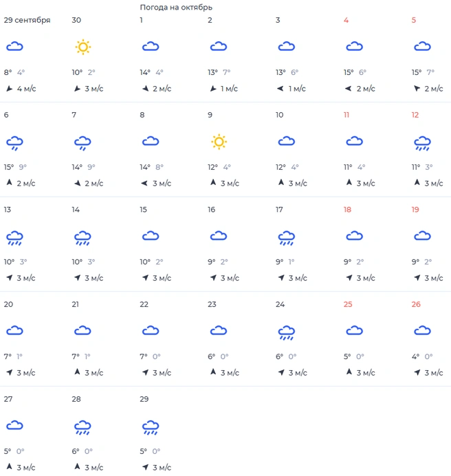451x476 pixels.
Task: Click the sunny icon for September 30
Action: [x=83, y=47]
